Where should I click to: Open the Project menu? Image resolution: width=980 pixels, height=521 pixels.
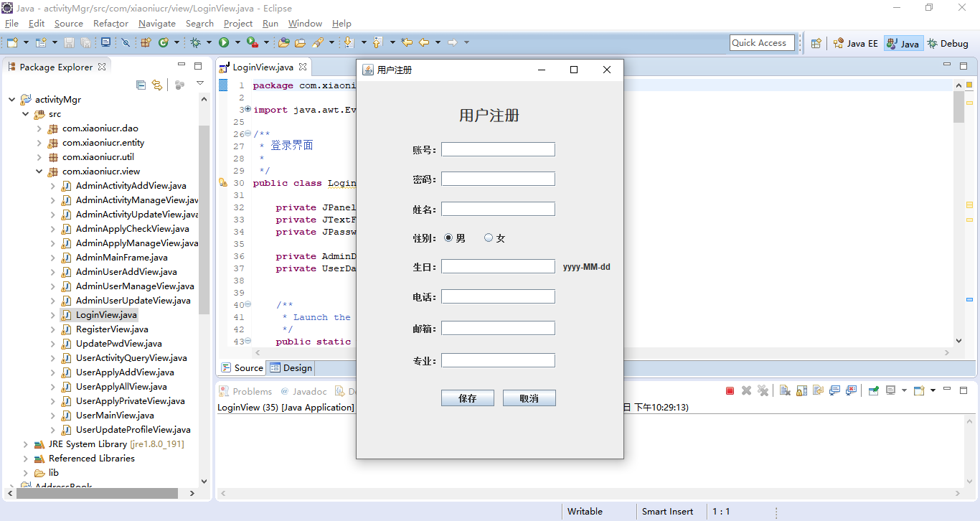238,24
